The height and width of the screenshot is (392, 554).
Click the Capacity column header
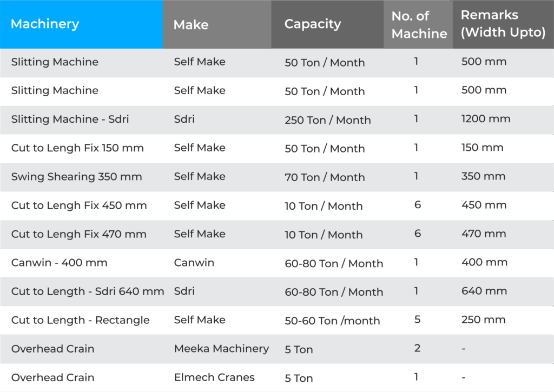pos(313,24)
